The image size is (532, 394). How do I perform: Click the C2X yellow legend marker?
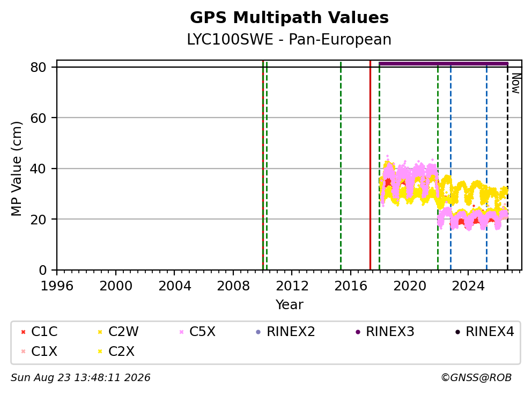point(100,351)
